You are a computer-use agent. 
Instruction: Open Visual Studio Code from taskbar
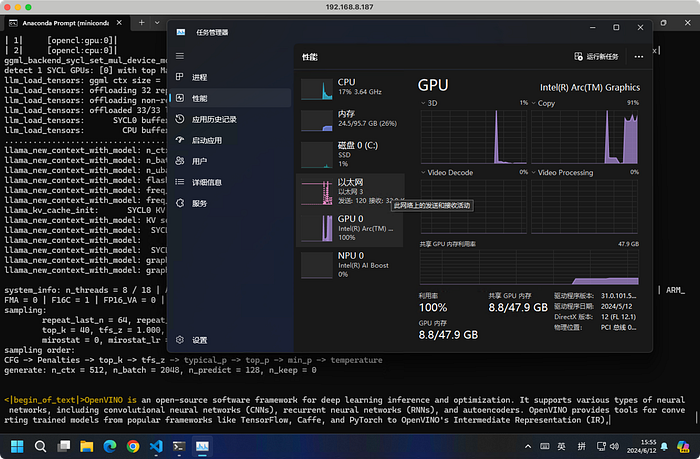tap(156, 446)
